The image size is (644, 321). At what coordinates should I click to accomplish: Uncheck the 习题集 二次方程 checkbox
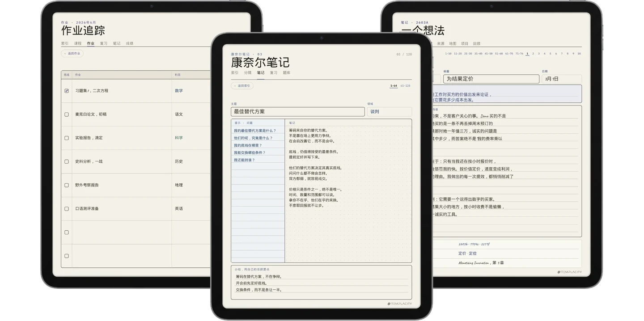(67, 91)
